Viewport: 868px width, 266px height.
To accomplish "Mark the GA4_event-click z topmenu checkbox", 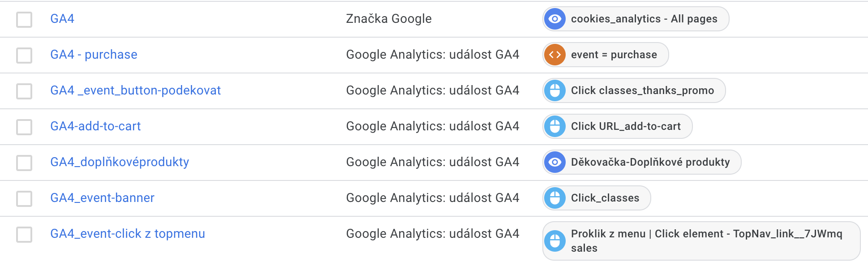I will pyautogui.click(x=24, y=234).
